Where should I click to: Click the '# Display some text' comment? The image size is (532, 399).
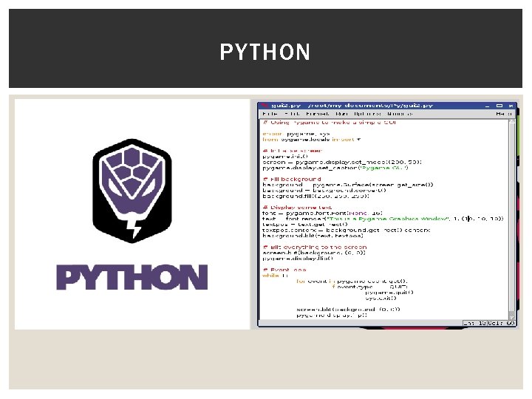click(x=297, y=208)
